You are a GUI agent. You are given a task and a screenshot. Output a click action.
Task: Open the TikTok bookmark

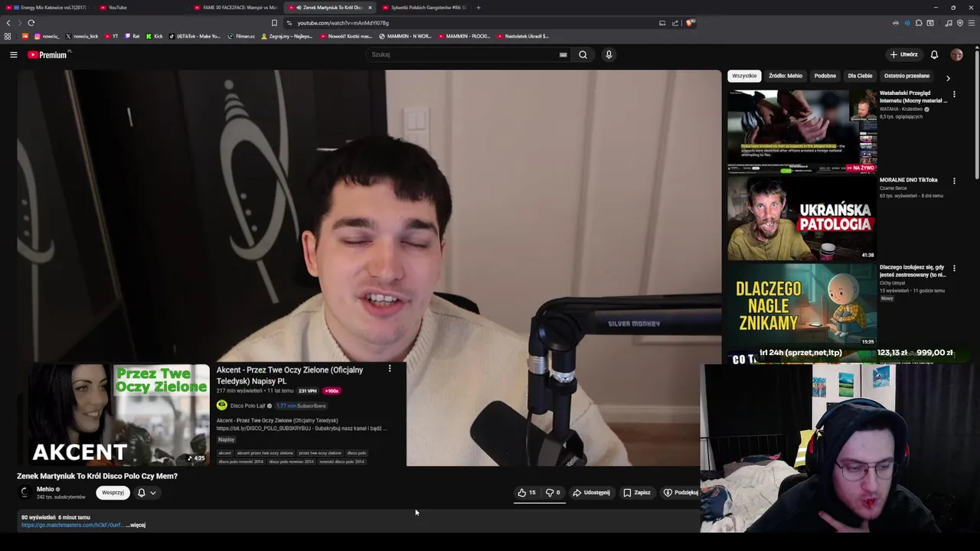194,36
